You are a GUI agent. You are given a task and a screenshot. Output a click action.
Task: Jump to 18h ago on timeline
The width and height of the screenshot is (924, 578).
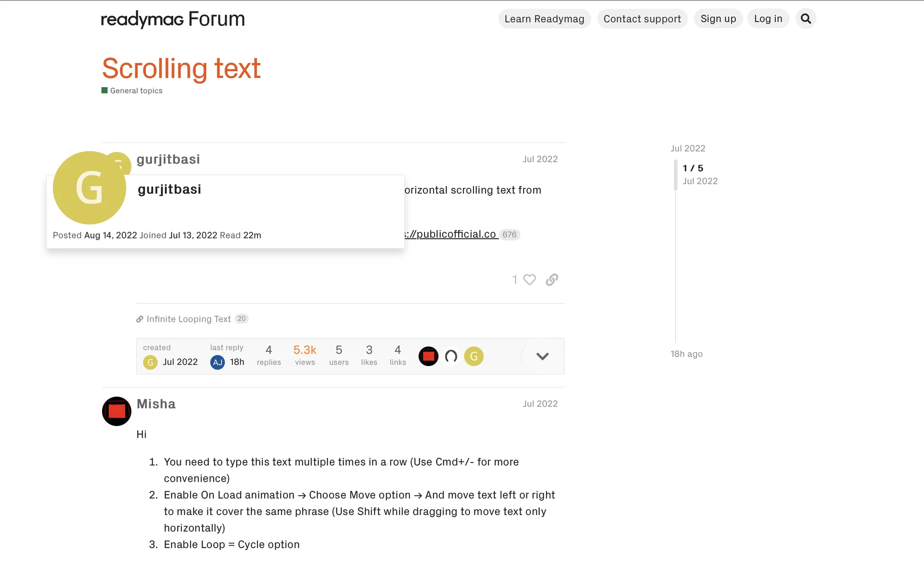(x=686, y=354)
